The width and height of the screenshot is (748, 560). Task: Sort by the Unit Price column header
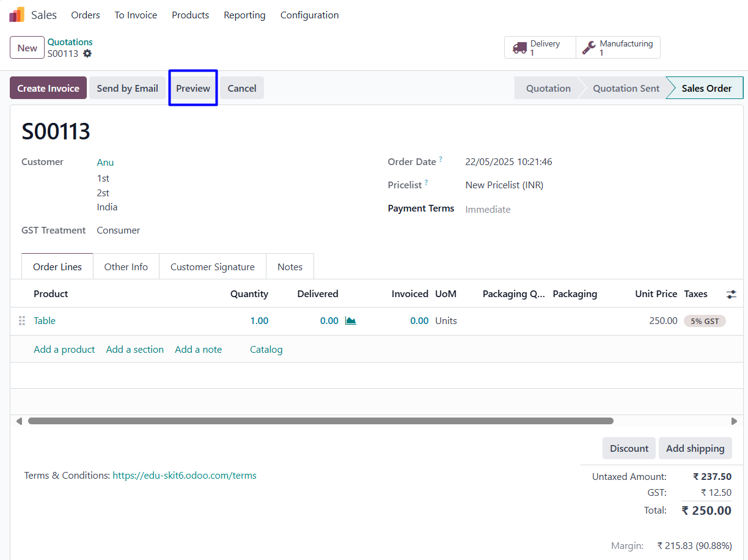coord(656,294)
